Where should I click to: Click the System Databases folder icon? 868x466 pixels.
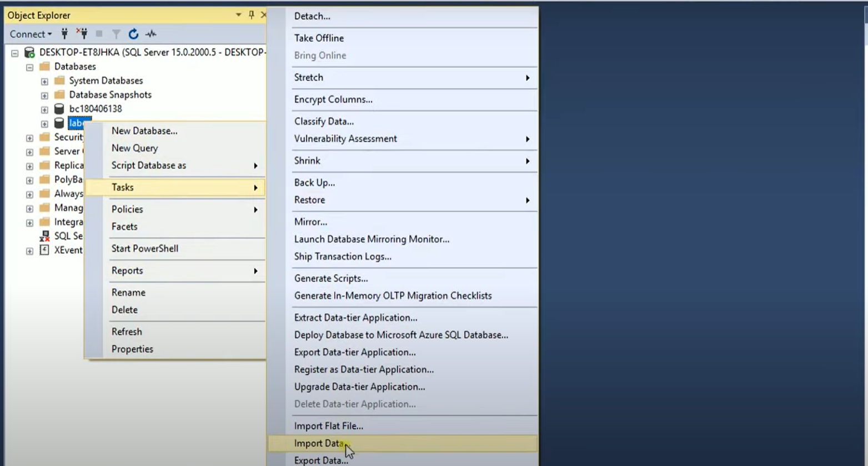click(x=59, y=81)
